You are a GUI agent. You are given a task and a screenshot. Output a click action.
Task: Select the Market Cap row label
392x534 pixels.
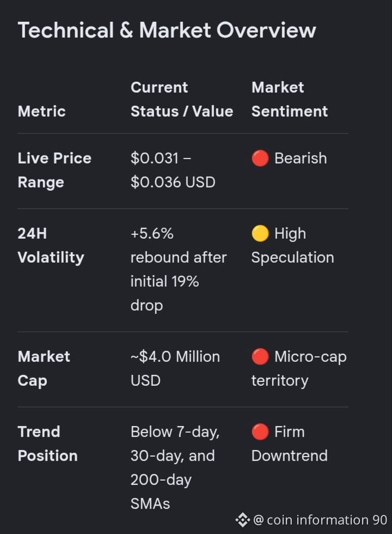(x=44, y=369)
